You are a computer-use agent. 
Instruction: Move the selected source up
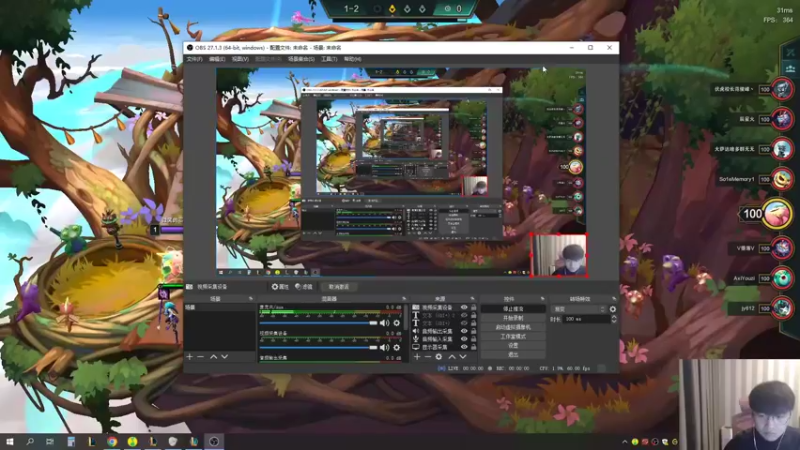(x=452, y=357)
